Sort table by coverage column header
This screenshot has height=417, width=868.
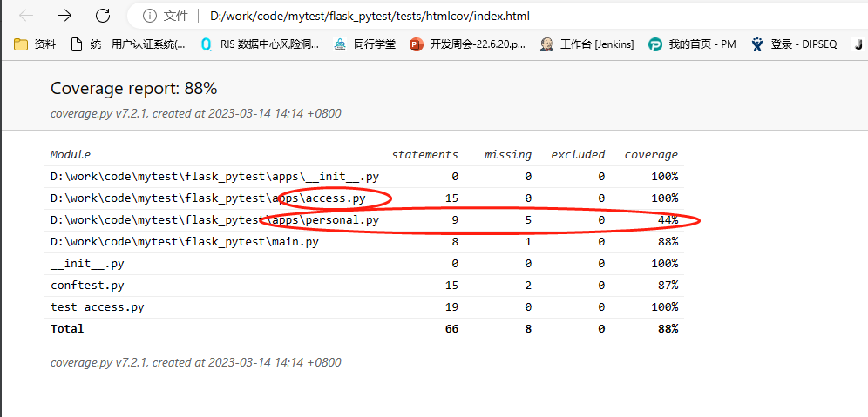point(651,154)
